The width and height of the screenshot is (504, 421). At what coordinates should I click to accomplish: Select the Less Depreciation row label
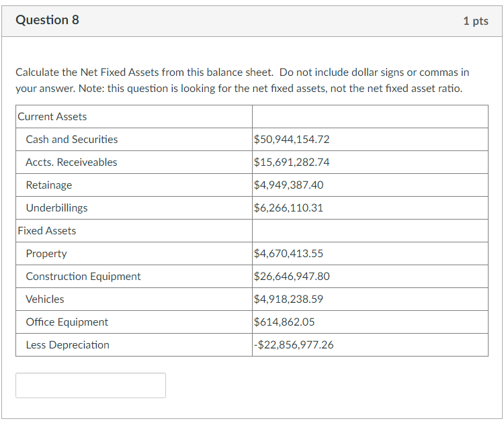pyautogui.click(x=67, y=344)
